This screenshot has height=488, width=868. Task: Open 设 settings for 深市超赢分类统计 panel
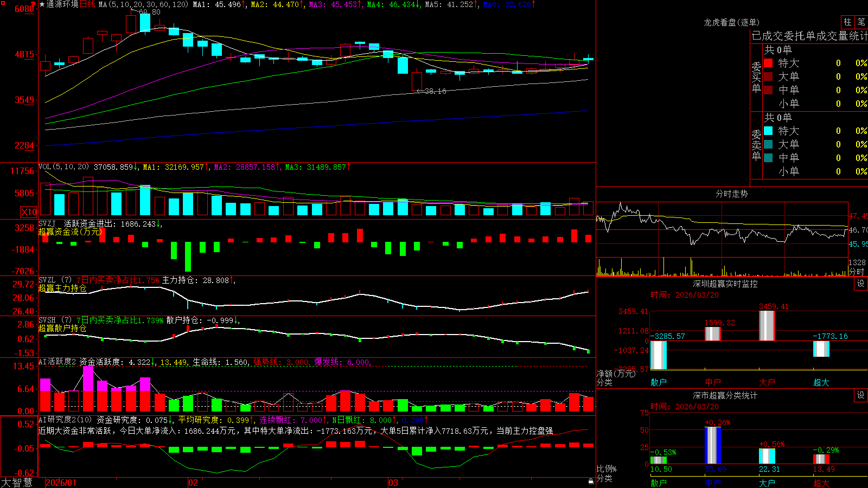[x=861, y=396]
